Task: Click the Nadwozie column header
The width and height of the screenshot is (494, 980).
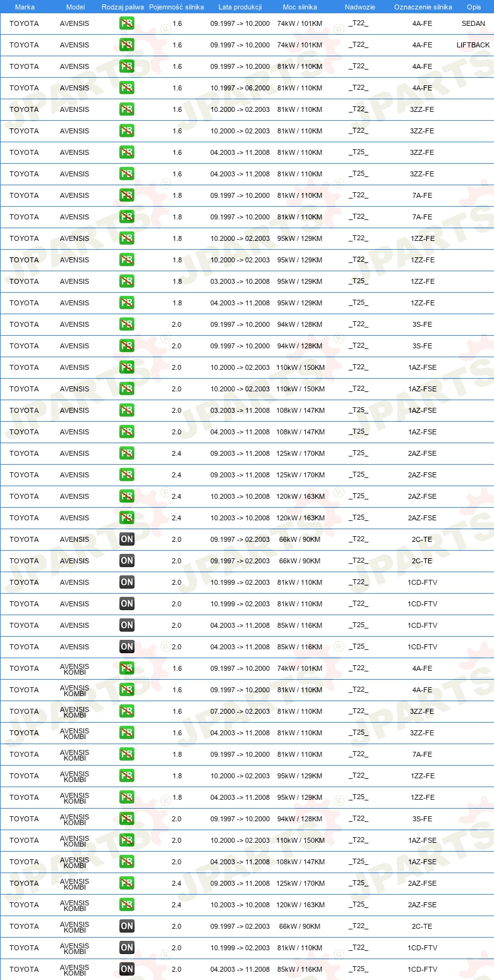Action: click(360, 7)
